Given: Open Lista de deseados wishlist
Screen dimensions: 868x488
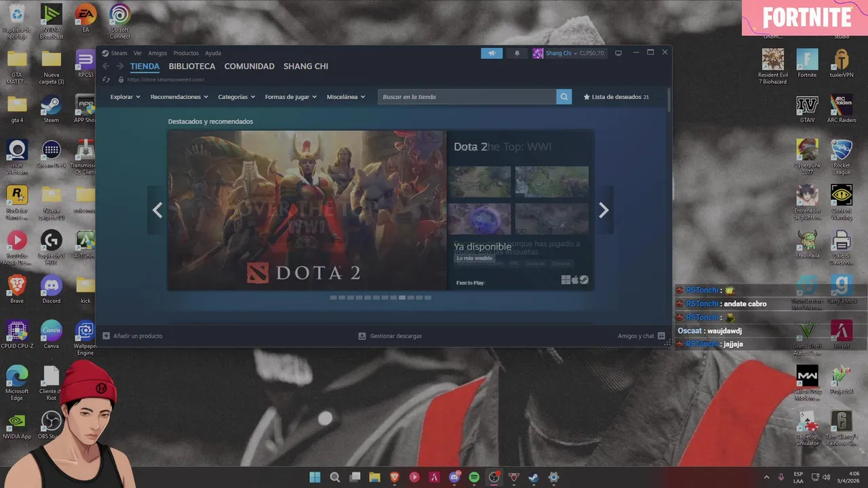Looking at the screenshot, I should tap(616, 97).
